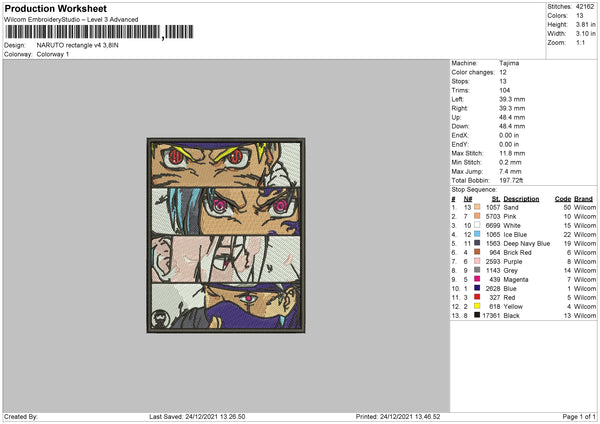Image resolution: width=600 pixels, height=424 pixels.
Task: Click the Machine value Tajima
Action: [509, 63]
